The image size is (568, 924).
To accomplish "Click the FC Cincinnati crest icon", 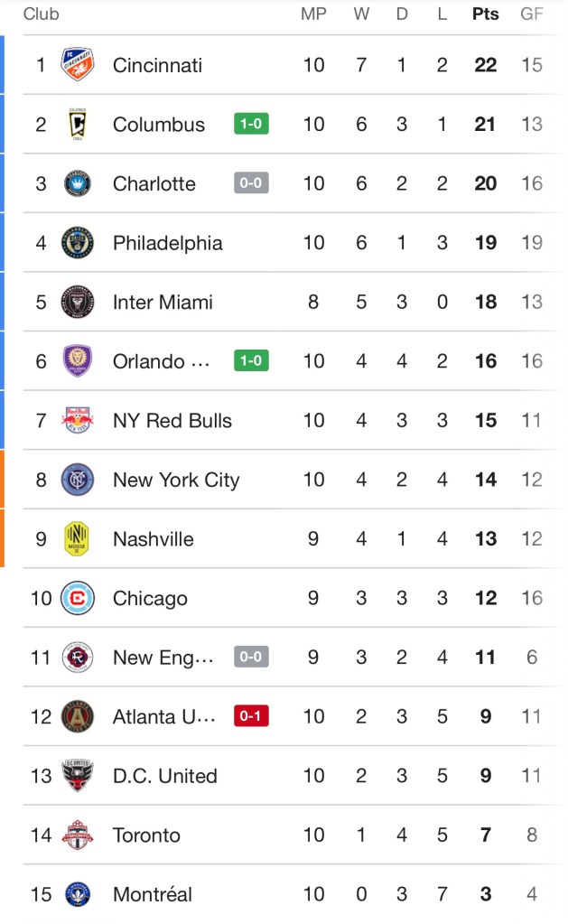I will tap(77, 65).
